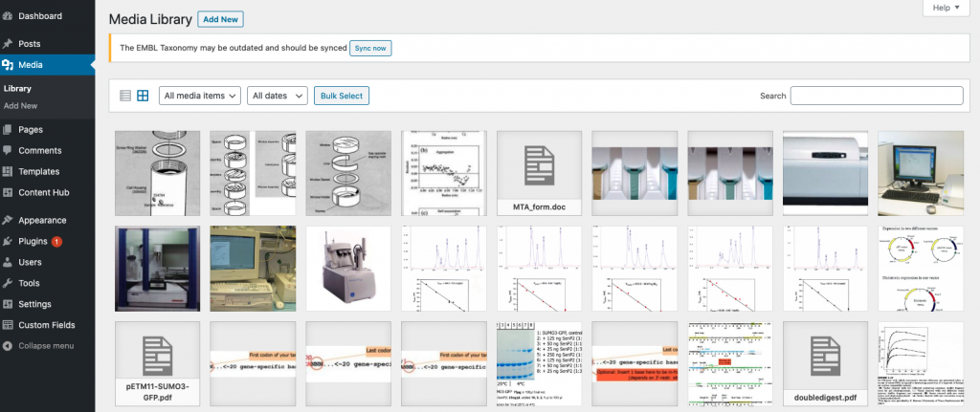The width and height of the screenshot is (980, 412).
Task: Click the Sync now button
Action: 370,48
